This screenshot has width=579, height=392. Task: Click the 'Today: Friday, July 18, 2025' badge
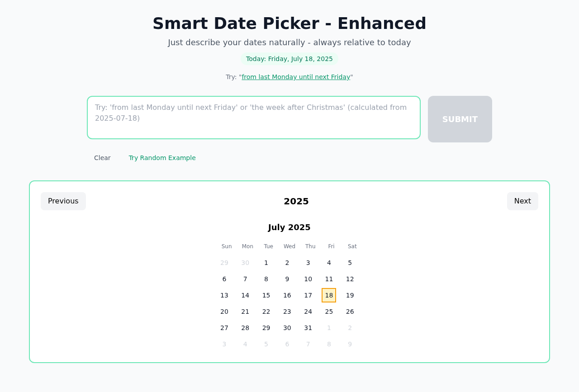289,58
